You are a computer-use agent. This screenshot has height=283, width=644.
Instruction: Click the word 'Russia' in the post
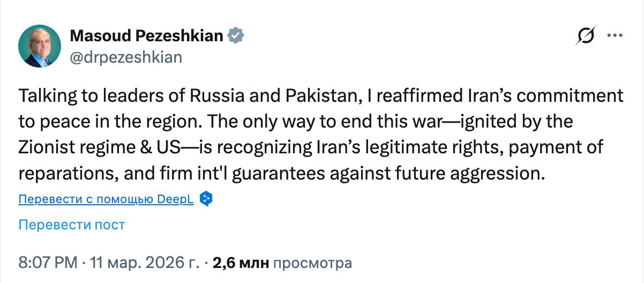(213, 96)
